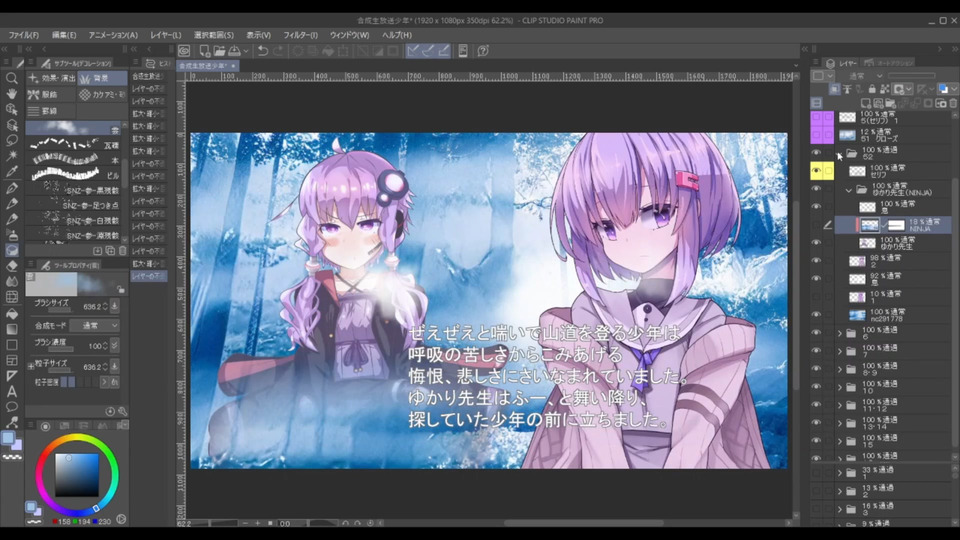Select the 服飾 sub tool group
Screen dimensions: 960x540
pyautogui.click(x=51, y=94)
